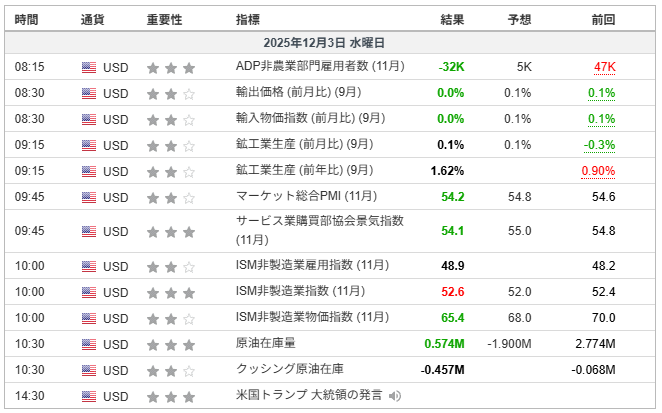Viewport: 662px width, 413px height.
Task: Click the 重要性 column header
Action: 164,19
